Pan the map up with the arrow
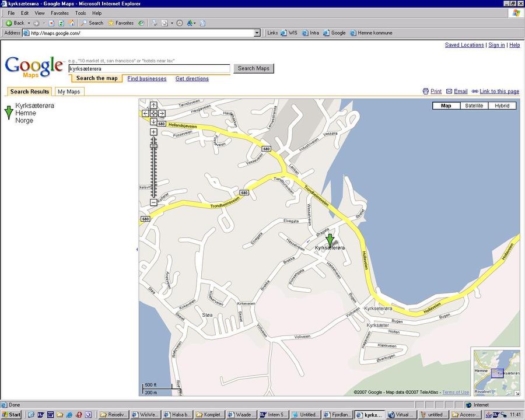Screen dimensions: 525x420 tap(153, 106)
